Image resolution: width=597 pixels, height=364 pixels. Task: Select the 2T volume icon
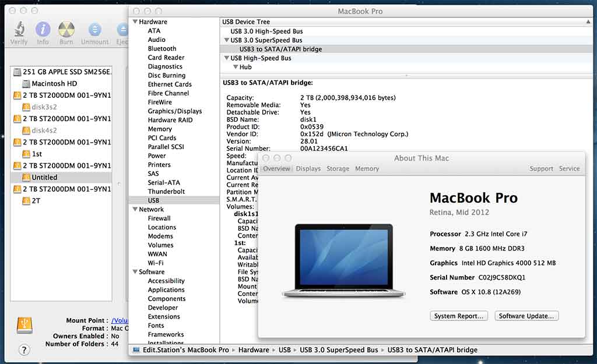pos(26,201)
